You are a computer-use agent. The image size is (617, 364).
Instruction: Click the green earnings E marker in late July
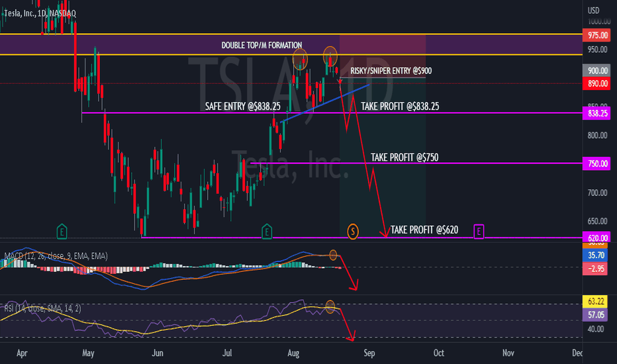pyautogui.click(x=266, y=232)
